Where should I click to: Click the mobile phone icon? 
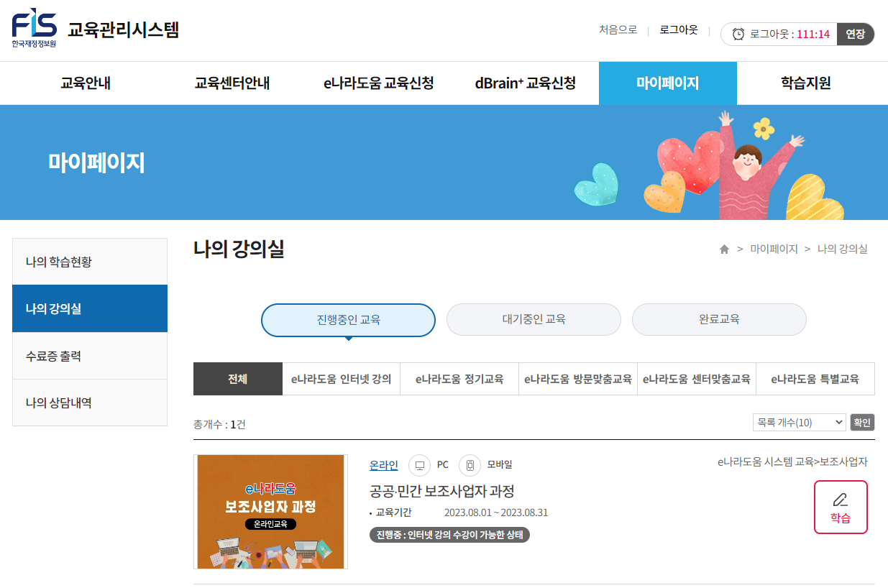(470, 465)
